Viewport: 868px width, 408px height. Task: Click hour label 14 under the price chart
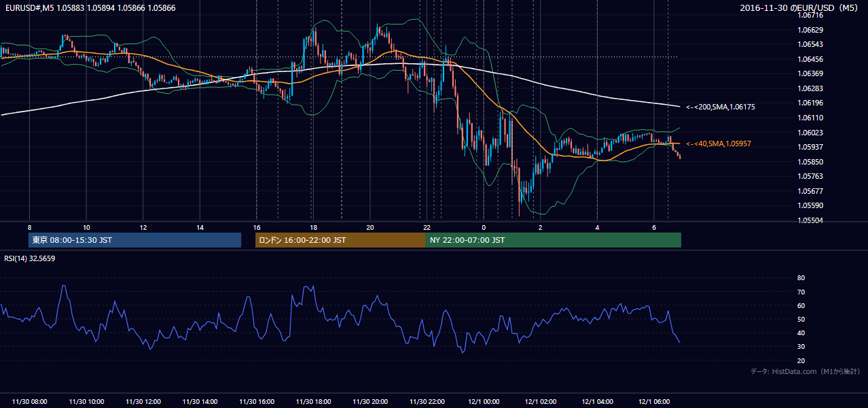200,227
